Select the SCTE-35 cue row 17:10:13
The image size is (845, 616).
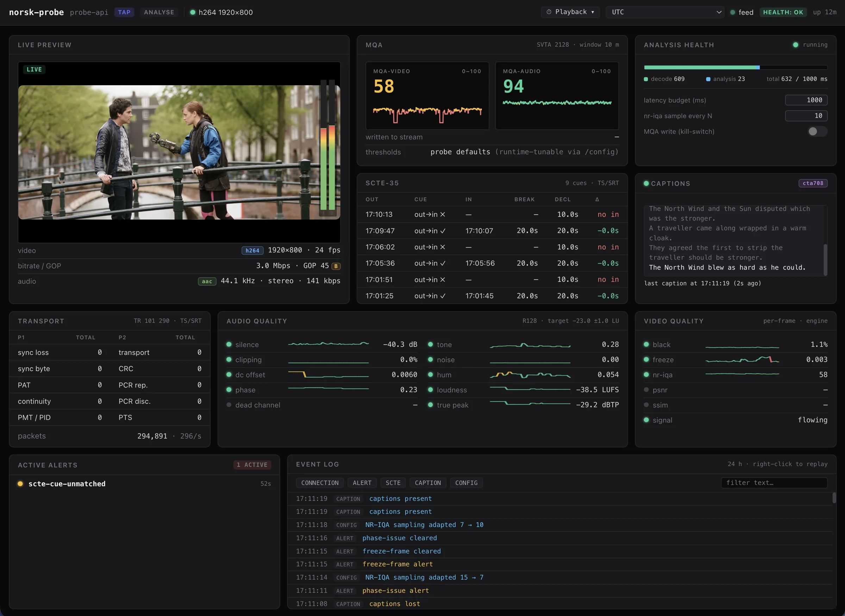[492, 214]
